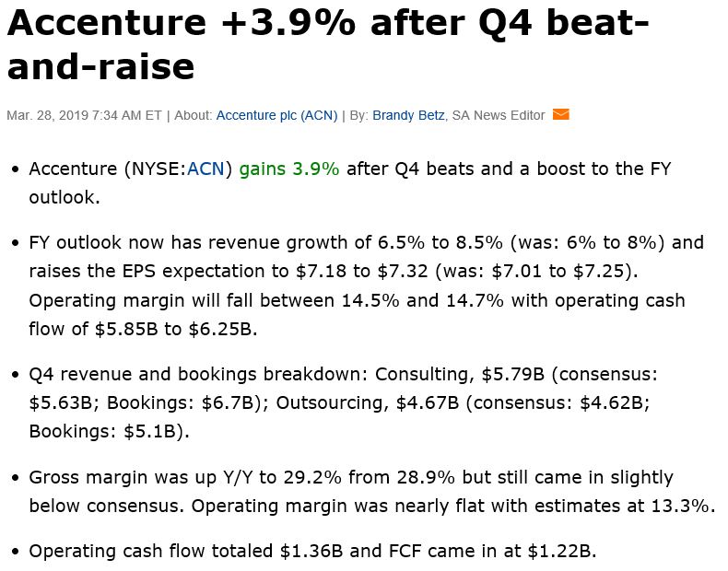Viewport: 728px width, 571px height.
Task: Open the Accenture plc (ACN) link
Action: (276, 116)
